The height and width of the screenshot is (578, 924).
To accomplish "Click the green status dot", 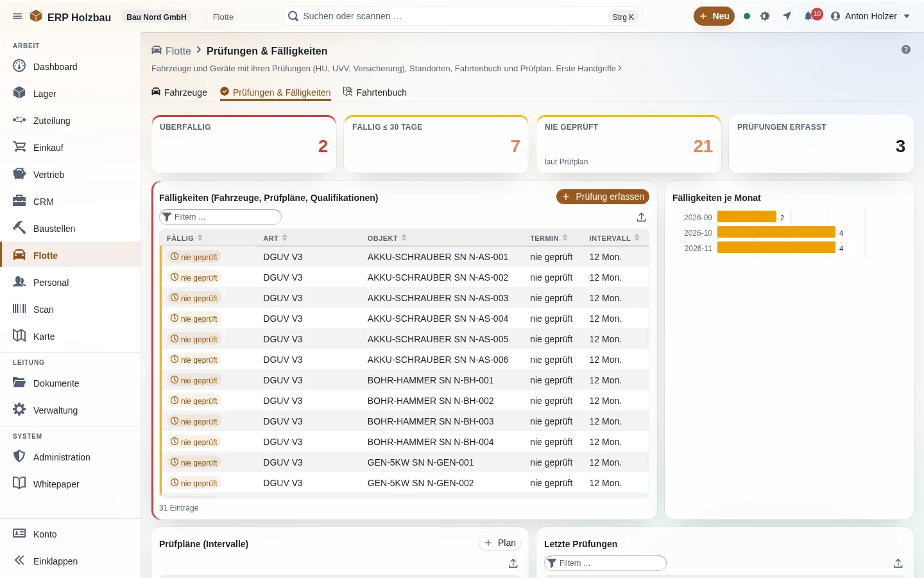I will tap(747, 16).
